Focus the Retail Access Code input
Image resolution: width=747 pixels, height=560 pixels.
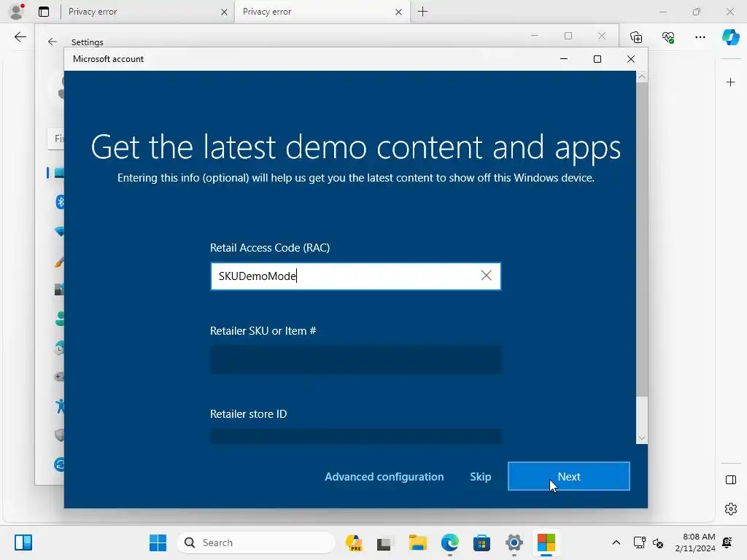355,276
